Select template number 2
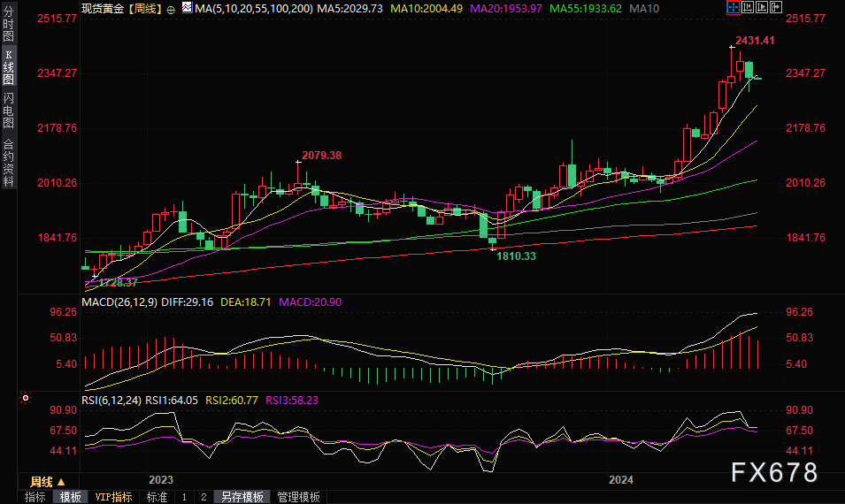Viewport: 845px width, 504px height. click(x=203, y=497)
